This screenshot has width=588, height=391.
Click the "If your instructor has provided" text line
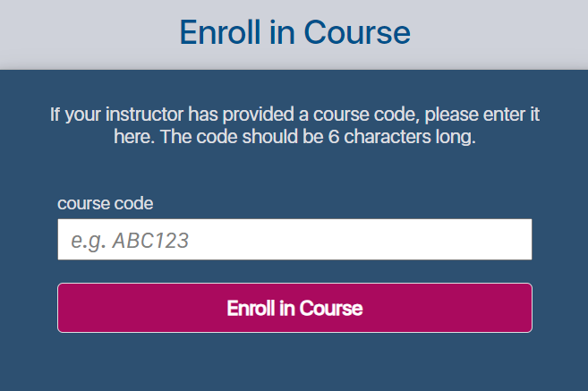click(x=294, y=115)
